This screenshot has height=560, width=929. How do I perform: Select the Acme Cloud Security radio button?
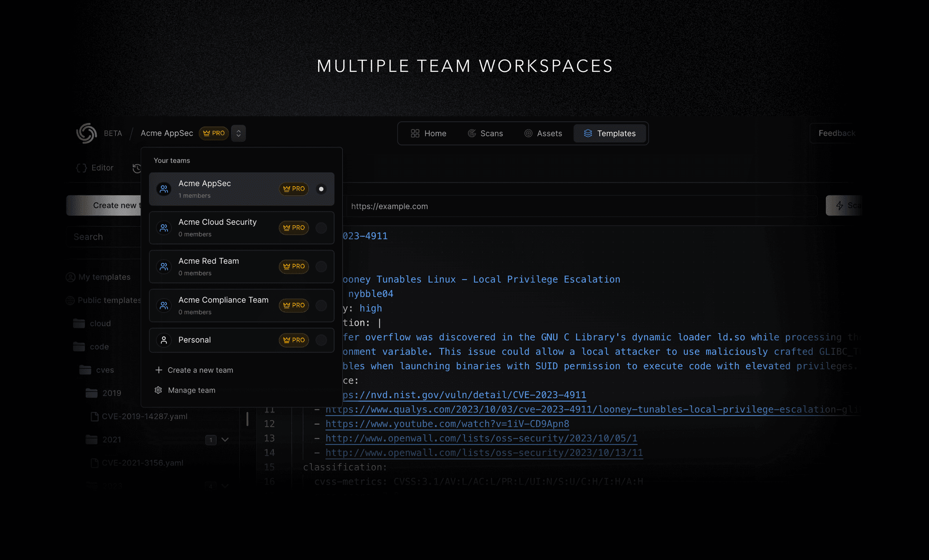click(321, 228)
